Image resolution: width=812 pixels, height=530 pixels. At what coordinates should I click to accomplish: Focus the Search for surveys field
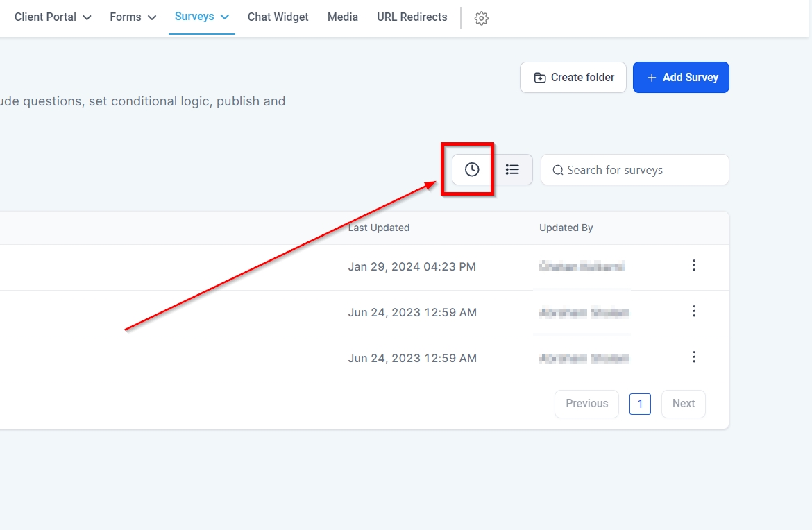(642, 170)
